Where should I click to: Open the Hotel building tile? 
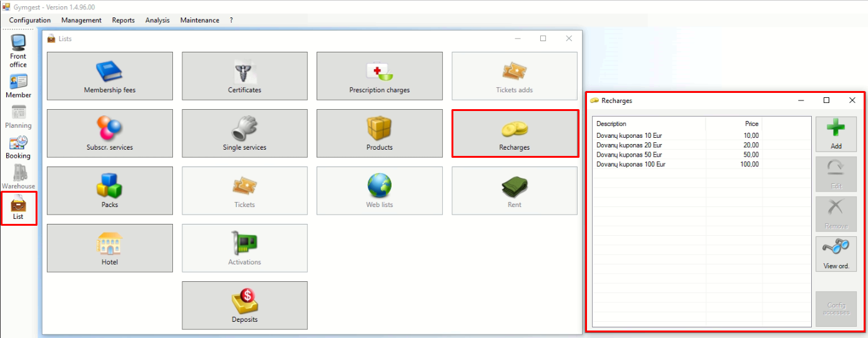pos(110,248)
